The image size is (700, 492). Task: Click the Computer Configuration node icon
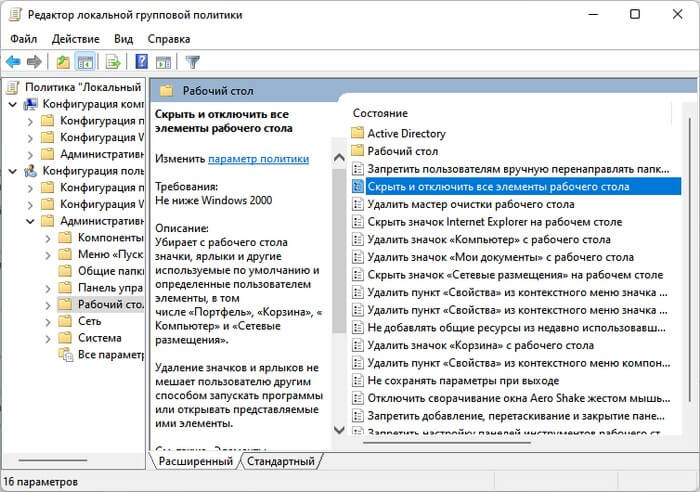point(31,104)
